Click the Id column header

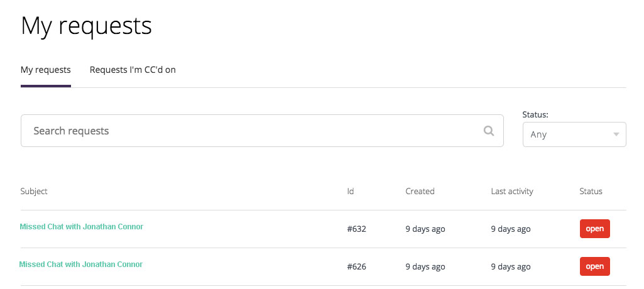tap(351, 191)
